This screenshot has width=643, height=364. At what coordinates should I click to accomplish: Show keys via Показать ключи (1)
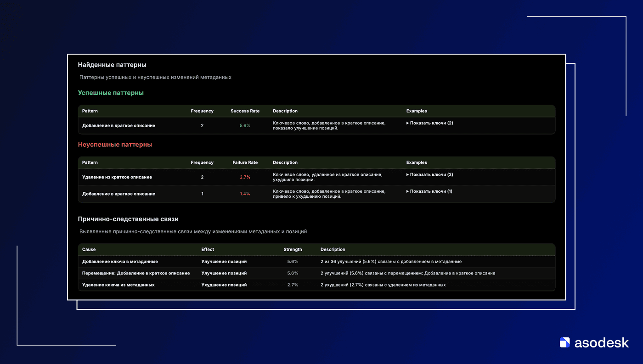[x=430, y=191]
